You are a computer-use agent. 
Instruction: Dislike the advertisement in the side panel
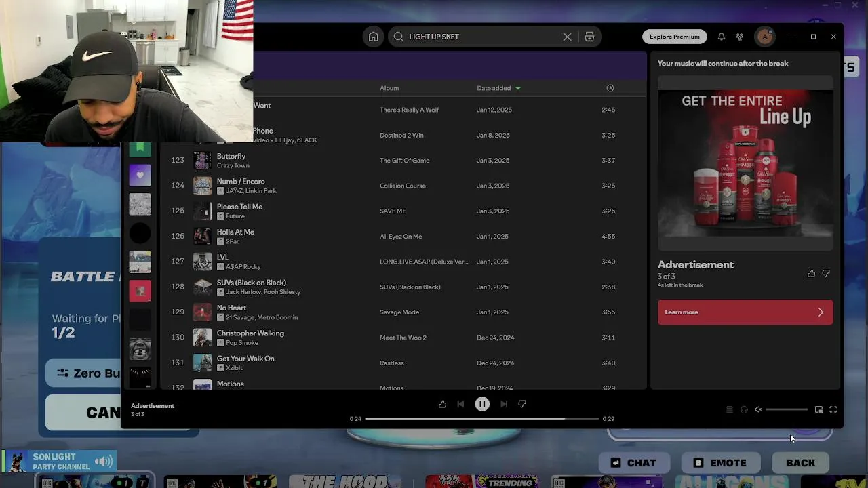click(x=826, y=274)
